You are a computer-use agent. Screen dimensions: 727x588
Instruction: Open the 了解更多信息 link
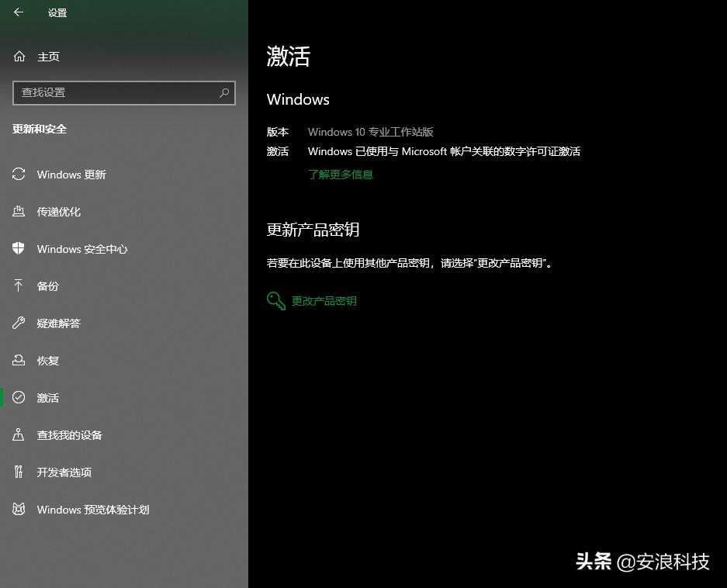coord(340,175)
